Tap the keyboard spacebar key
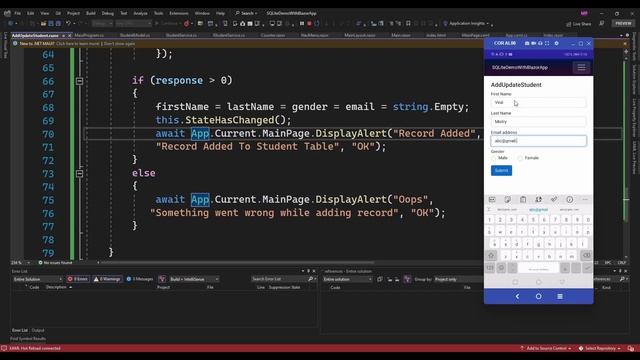The image size is (640, 360). (538, 268)
